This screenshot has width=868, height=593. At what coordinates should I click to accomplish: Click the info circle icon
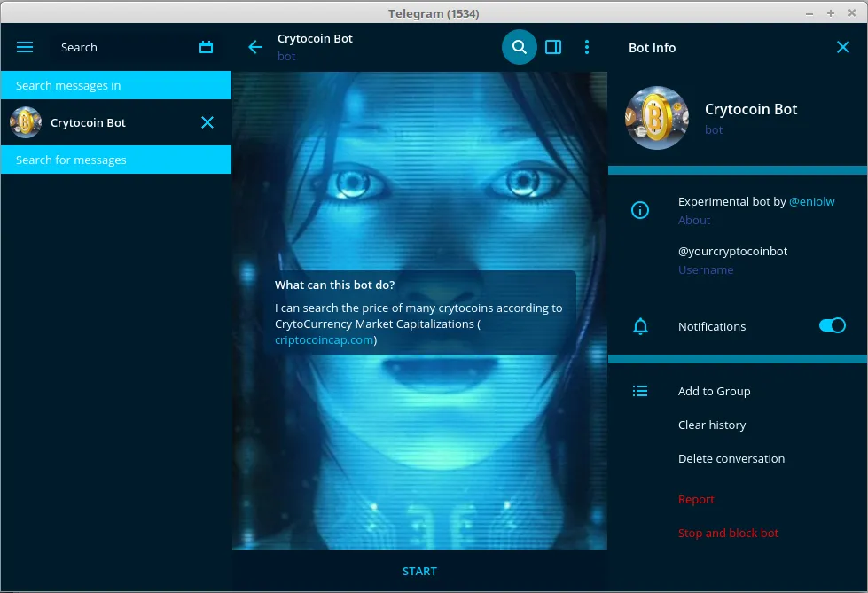coord(640,210)
